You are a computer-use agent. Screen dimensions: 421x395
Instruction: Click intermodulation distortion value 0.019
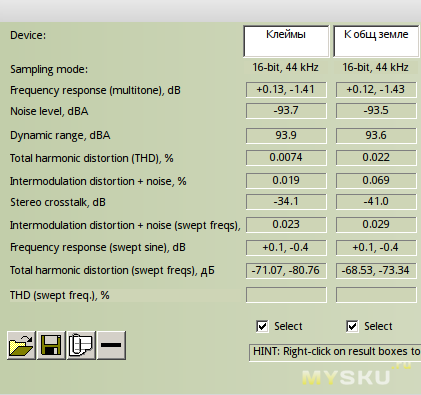[286, 181]
